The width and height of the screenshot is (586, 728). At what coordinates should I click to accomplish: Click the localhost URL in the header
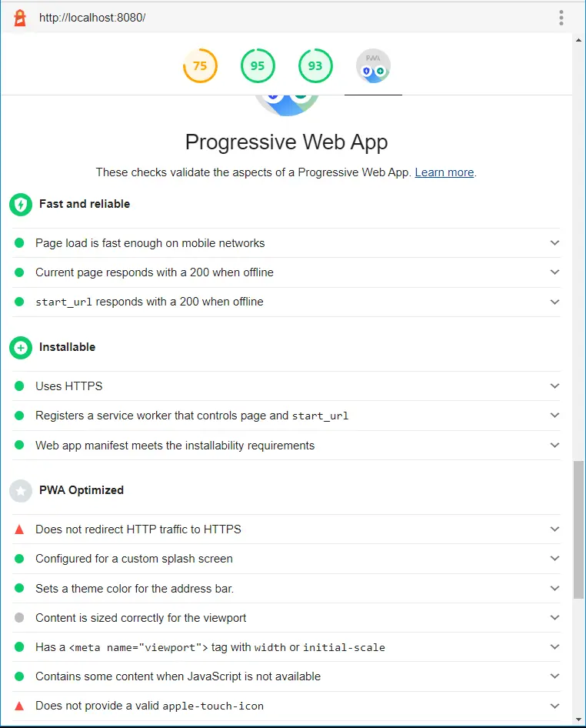92,17
